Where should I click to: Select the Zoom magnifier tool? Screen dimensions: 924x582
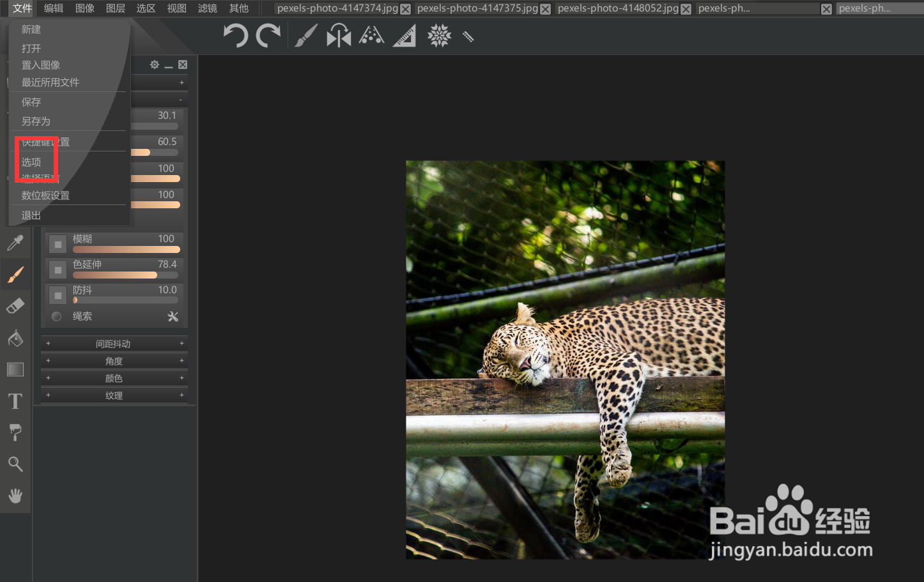click(15, 464)
